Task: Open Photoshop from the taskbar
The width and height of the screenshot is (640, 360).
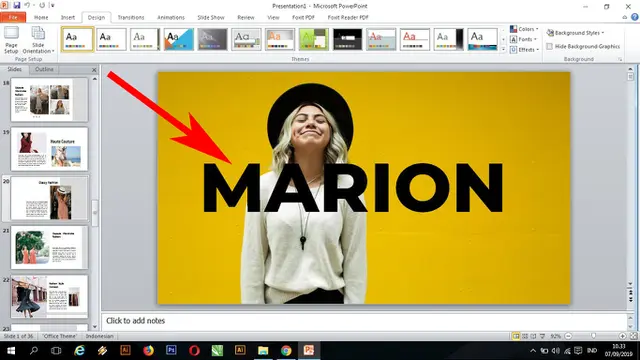Action: pyautogui.click(x=171, y=350)
